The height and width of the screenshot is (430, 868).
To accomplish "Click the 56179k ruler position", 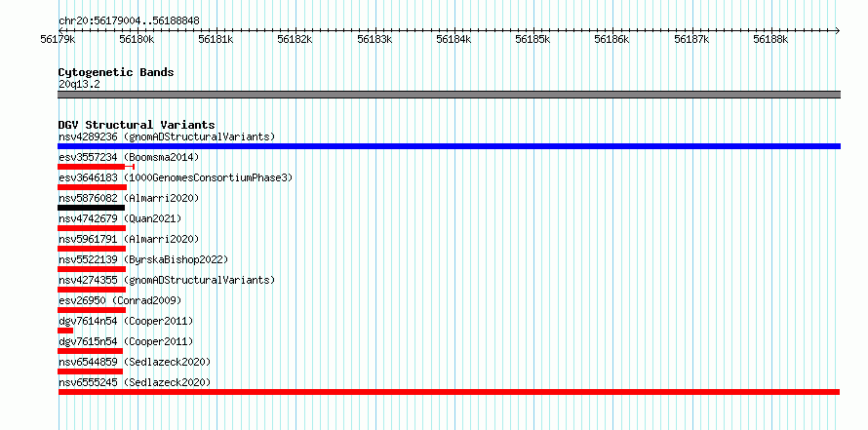I will pyautogui.click(x=58, y=39).
